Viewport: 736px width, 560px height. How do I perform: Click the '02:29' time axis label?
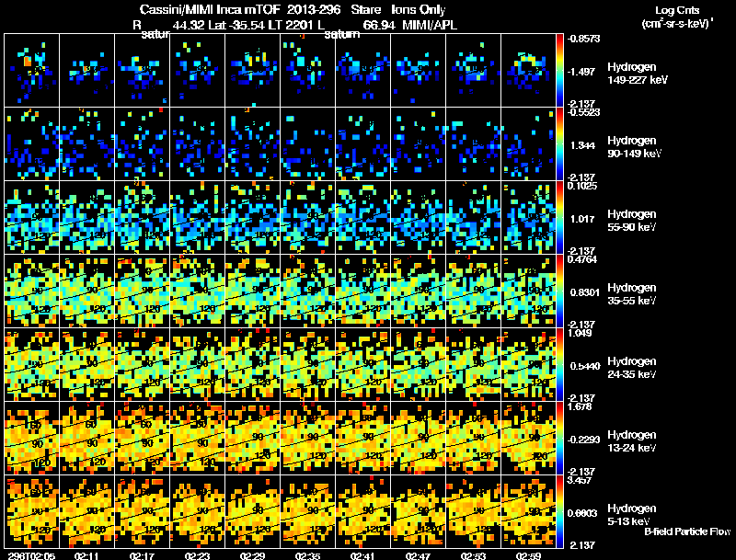pos(252,556)
